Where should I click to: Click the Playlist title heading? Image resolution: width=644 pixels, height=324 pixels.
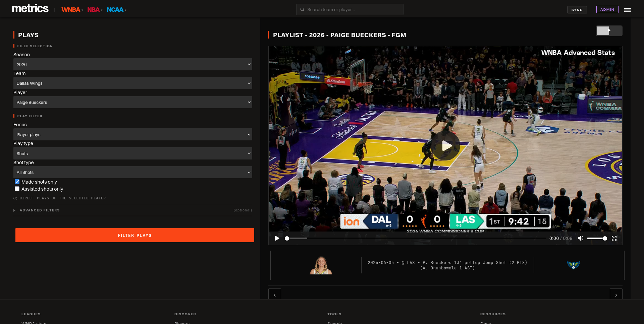click(339, 35)
